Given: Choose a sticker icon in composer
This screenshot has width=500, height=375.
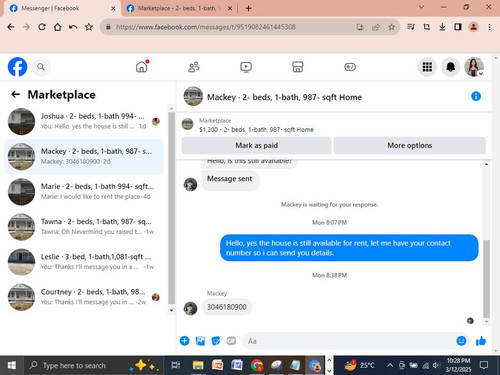Looking at the screenshot, I should [216, 341].
